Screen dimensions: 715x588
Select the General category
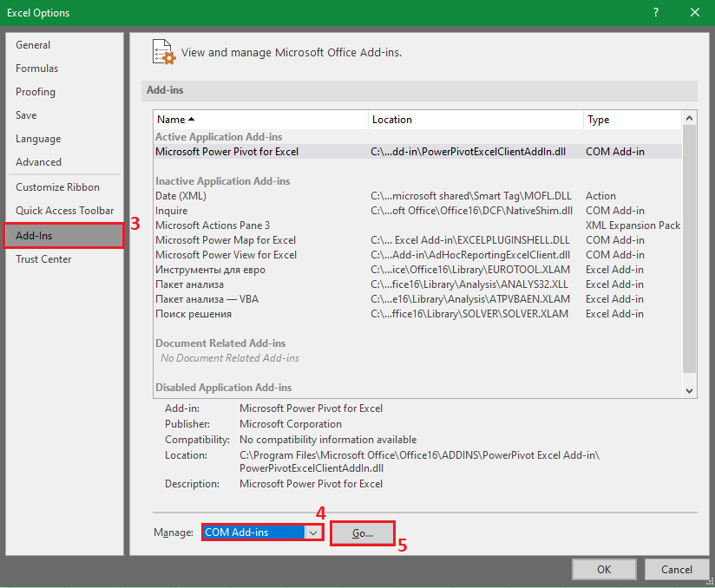click(33, 45)
